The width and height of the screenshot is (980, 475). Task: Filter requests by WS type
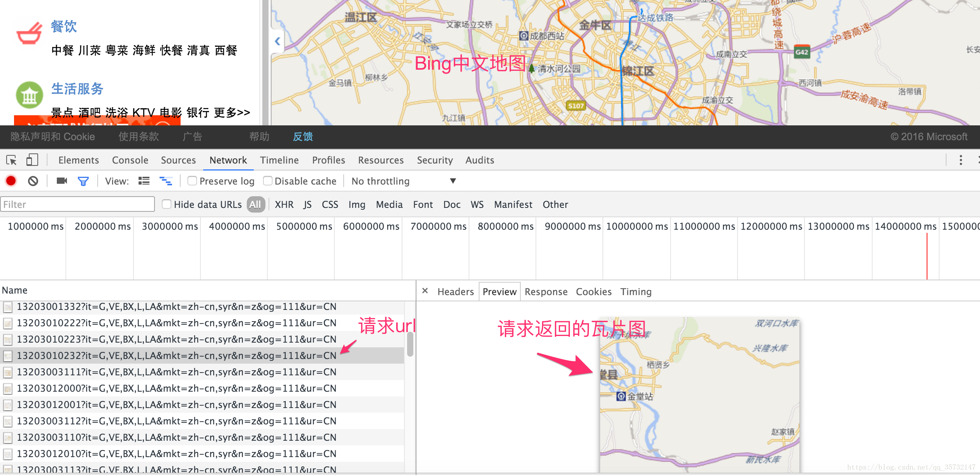click(x=477, y=204)
